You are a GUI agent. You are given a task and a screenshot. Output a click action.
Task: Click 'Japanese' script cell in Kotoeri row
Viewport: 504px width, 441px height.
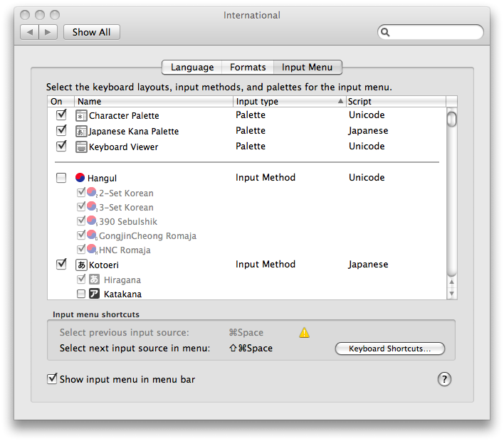[368, 265]
